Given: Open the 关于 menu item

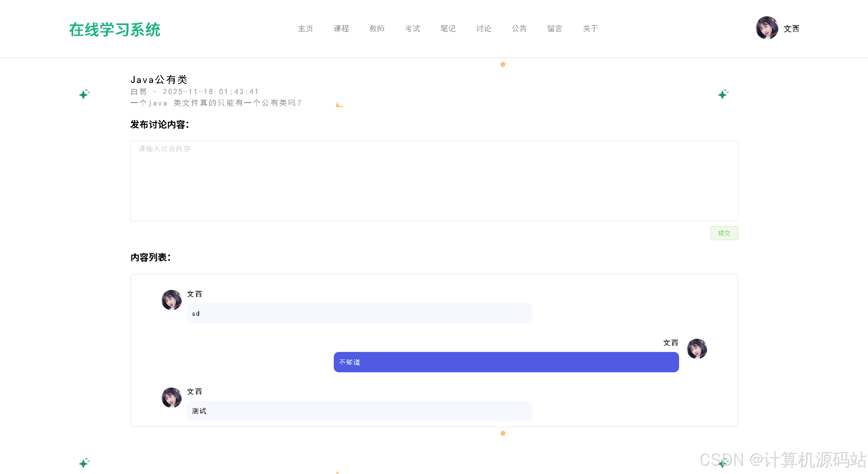Looking at the screenshot, I should [x=590, y=28].
